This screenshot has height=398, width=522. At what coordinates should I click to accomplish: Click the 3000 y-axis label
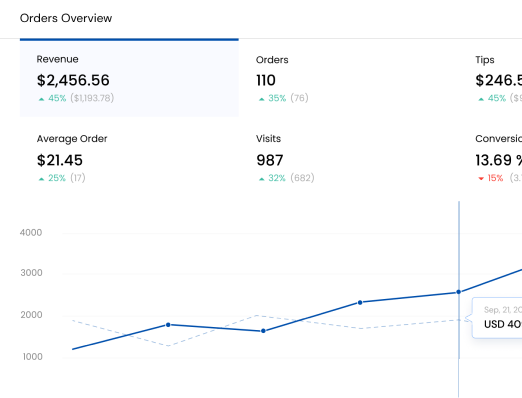[x=31, y=273]
